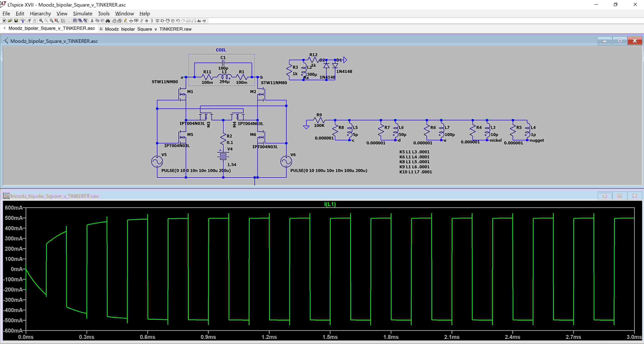644x344 pixels.
Task: Click the Zoom In magnifier icon
Action: [41, 21]
